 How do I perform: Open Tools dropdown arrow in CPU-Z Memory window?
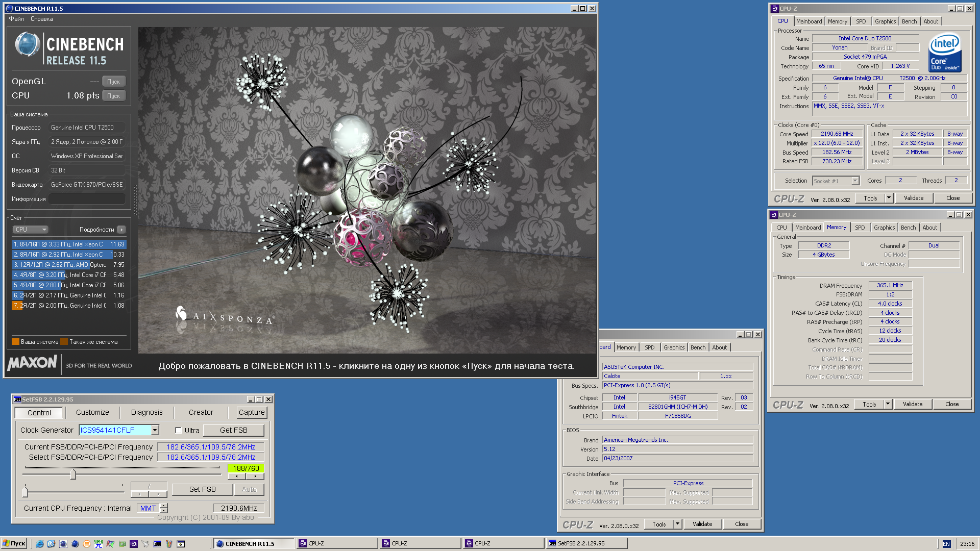[x=888, y=404]
